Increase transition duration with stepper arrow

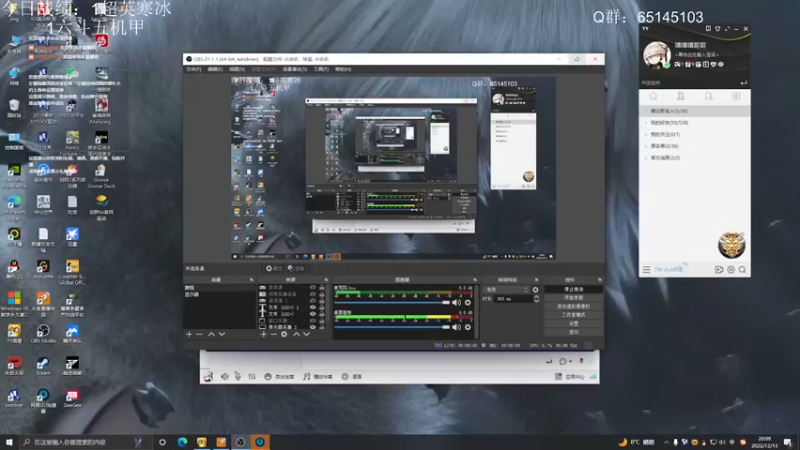pyautogui.click(x=536, y=297)
